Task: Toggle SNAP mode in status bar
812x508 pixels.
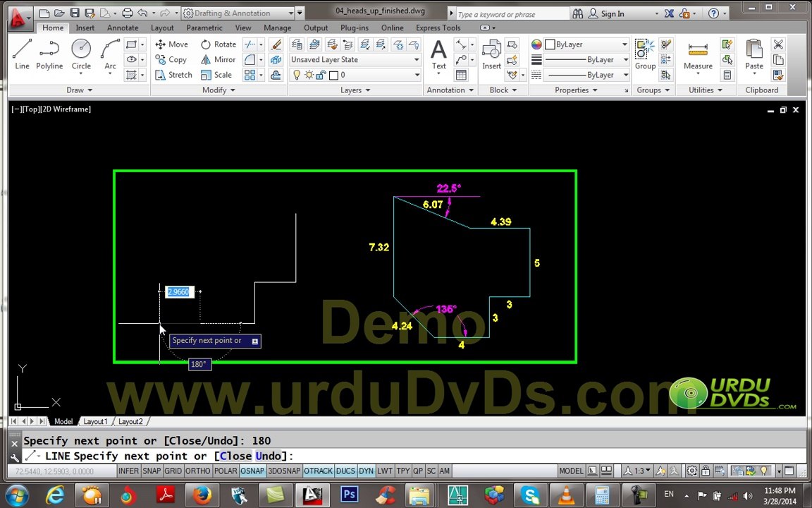Action: tap(152, 471)
